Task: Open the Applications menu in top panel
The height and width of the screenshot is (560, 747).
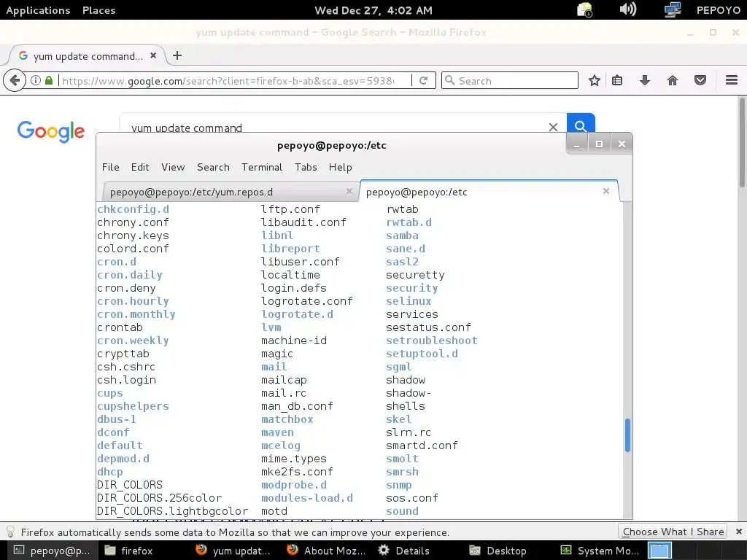Action: [38, 10]
